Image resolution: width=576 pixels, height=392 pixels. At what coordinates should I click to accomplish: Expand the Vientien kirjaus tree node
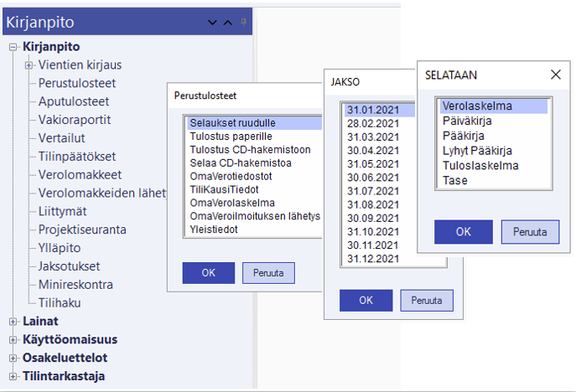tap(29, 64)
